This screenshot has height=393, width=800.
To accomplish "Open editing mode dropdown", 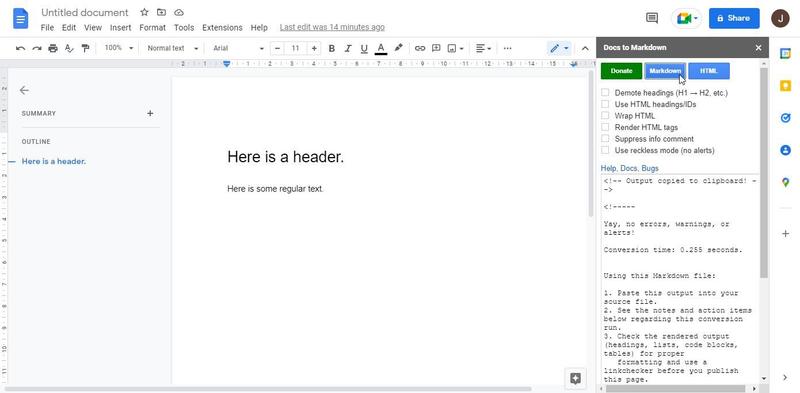I will click(x=559, y=48).
